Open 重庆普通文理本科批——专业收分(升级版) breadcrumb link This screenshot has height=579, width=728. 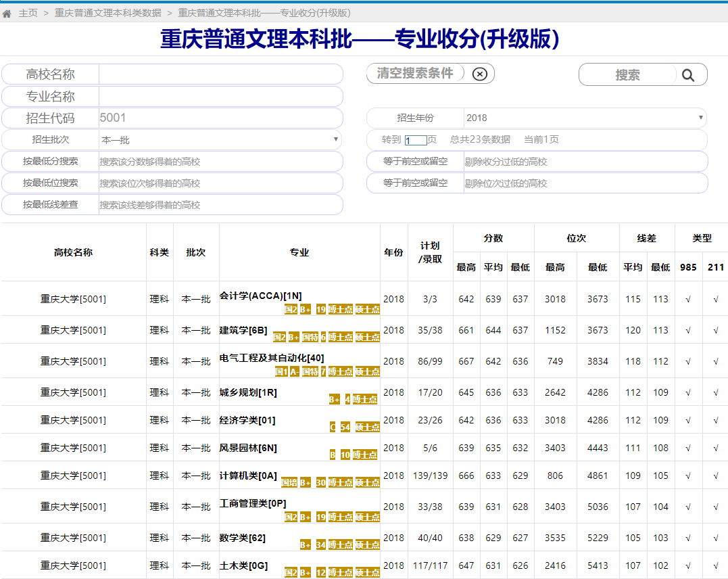coord(264,13)
